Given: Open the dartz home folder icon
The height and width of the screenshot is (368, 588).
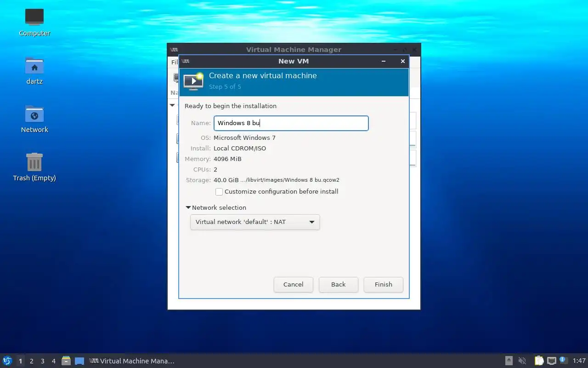Looking at the screenshot, I should 34,71.
